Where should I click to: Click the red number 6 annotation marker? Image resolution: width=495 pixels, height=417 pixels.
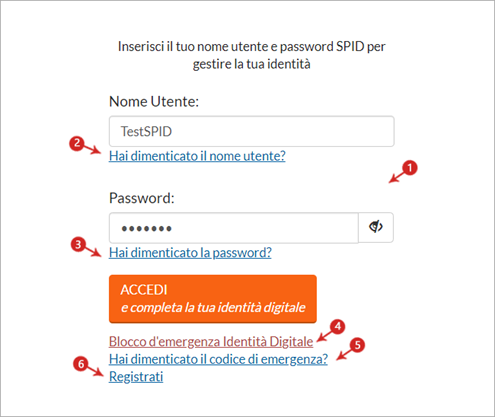[x=81, y=364]
